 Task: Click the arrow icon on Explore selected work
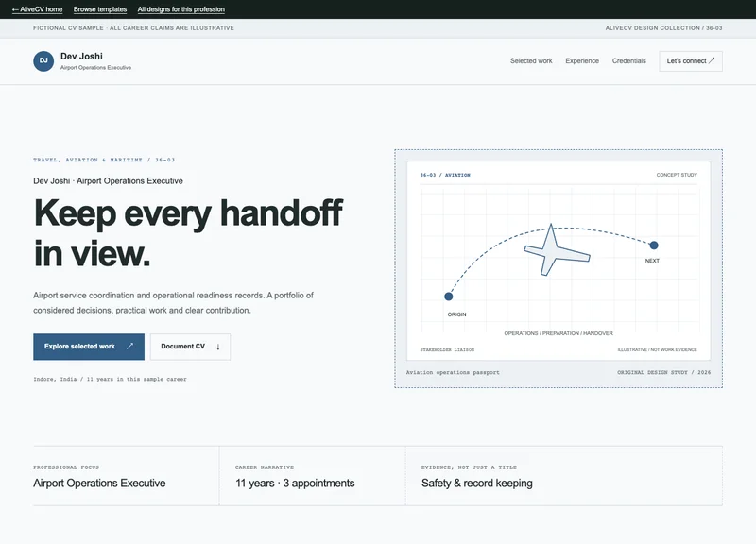129,346
